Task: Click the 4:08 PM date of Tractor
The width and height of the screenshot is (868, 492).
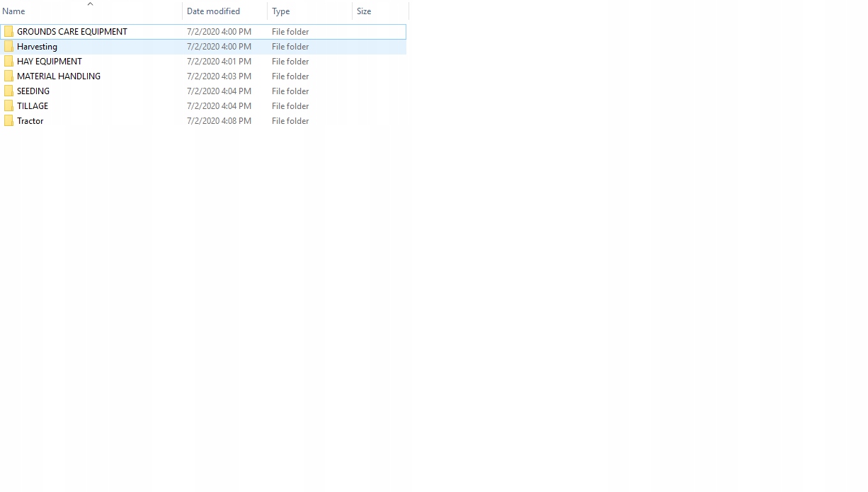Action: [x=219, y=120]
